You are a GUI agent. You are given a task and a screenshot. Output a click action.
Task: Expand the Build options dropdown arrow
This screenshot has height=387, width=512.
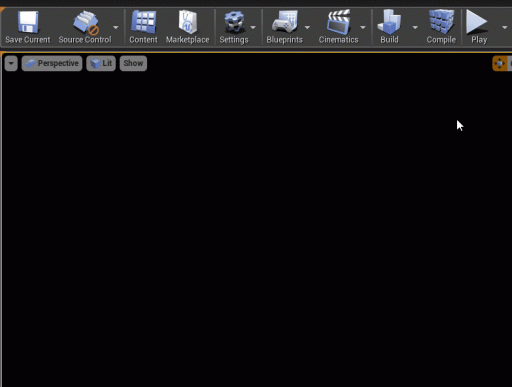point(415,27)
